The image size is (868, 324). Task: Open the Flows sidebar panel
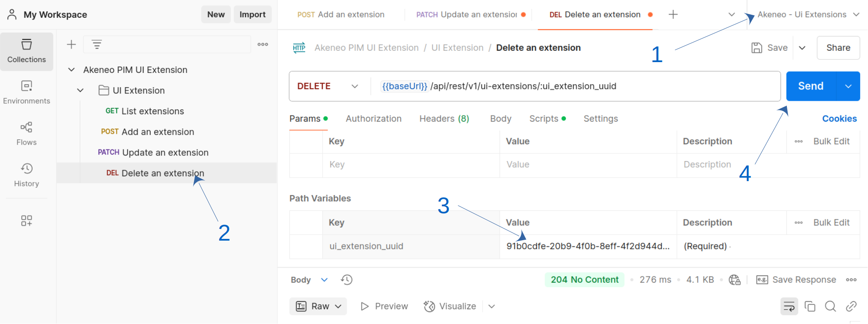point(26,134)
